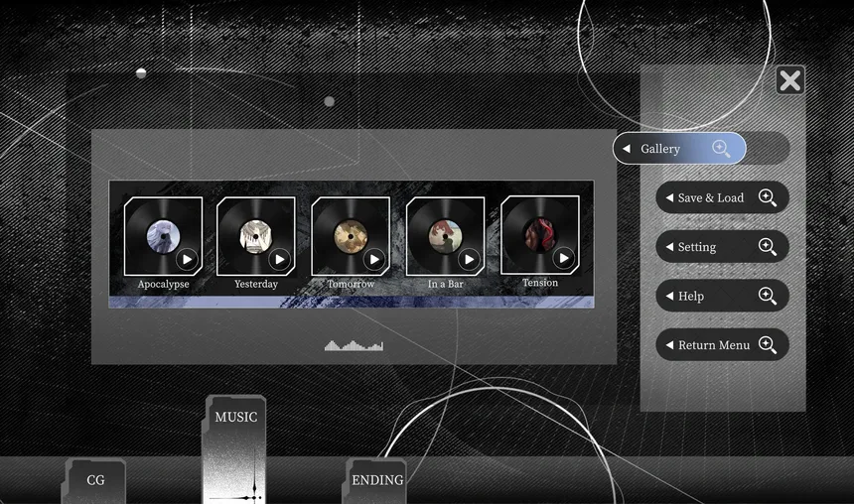Open the Help menu

[722, 296]
